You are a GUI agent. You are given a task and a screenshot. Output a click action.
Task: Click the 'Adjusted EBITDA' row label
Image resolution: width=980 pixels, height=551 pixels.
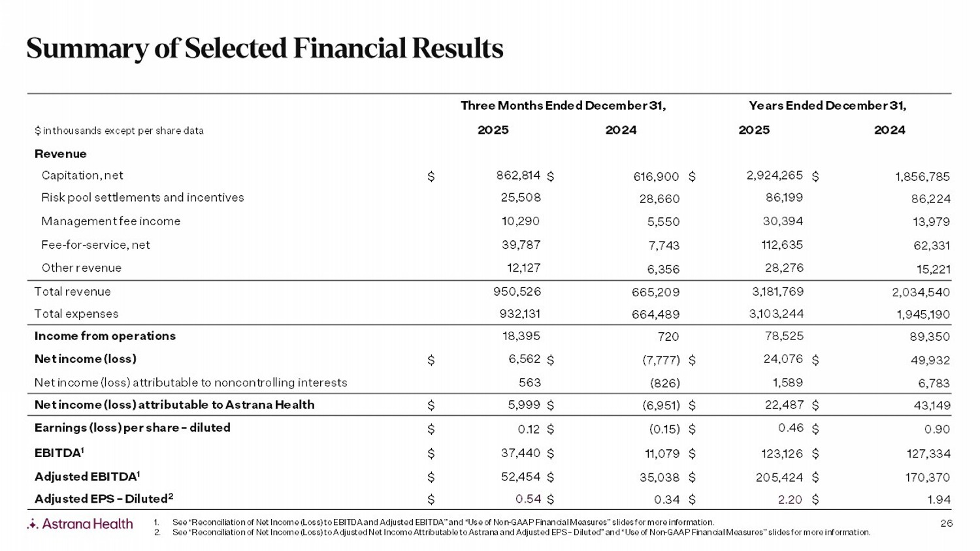coord(87,477)
